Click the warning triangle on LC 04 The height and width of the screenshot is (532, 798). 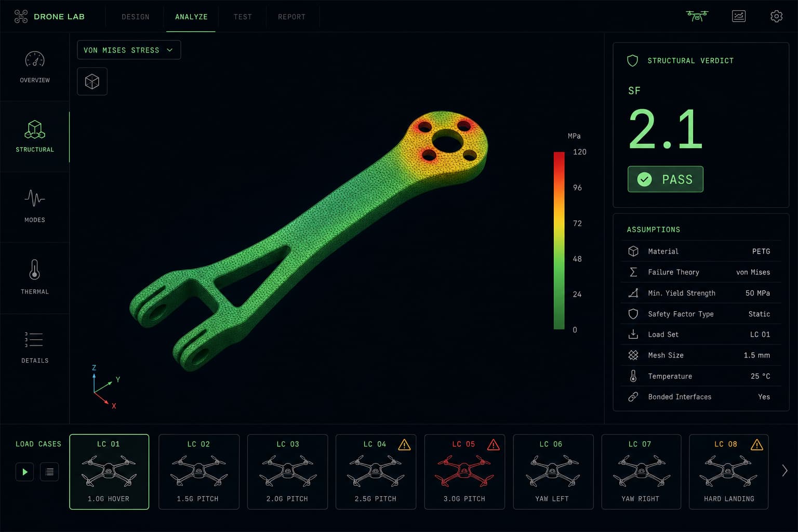point(404,444)
